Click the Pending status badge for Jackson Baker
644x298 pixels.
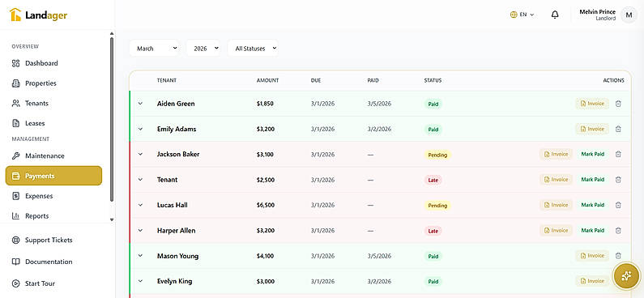437,155
